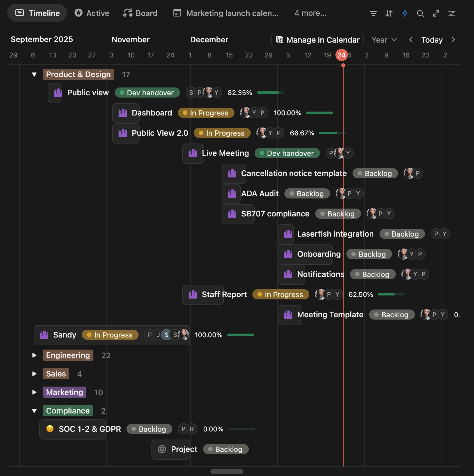Click the SOC 1-2 & GDPR emoji icon

[x=50, y=429]
